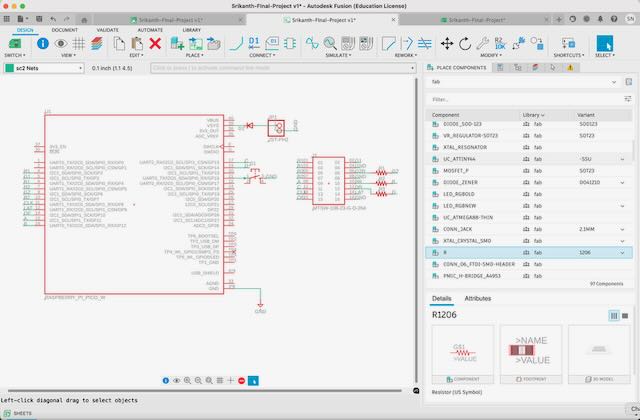Click the Select arrow tool
The height and width of the screenshot is (420, 640).
(607, 43)
